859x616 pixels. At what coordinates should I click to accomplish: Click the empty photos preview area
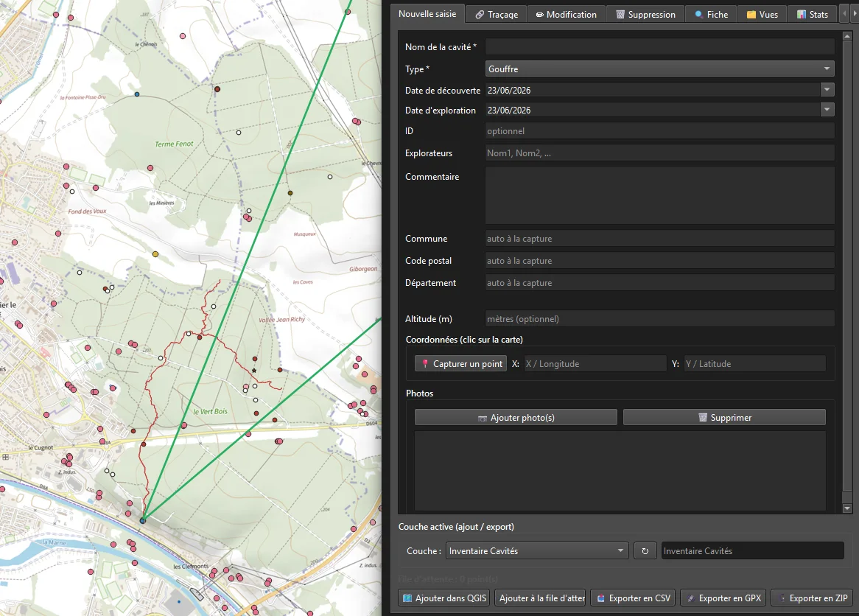(x=620, y=471)
